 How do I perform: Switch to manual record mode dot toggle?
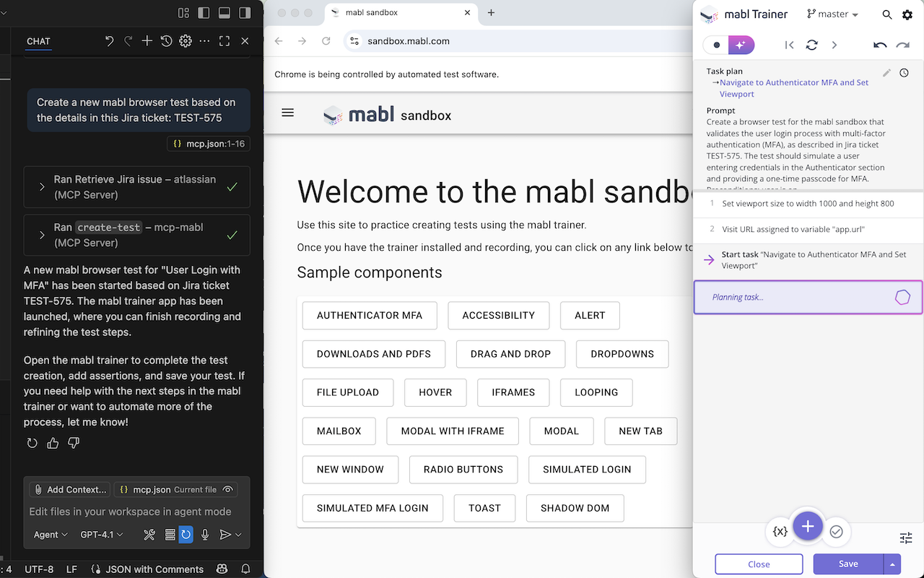click(716, 45)
